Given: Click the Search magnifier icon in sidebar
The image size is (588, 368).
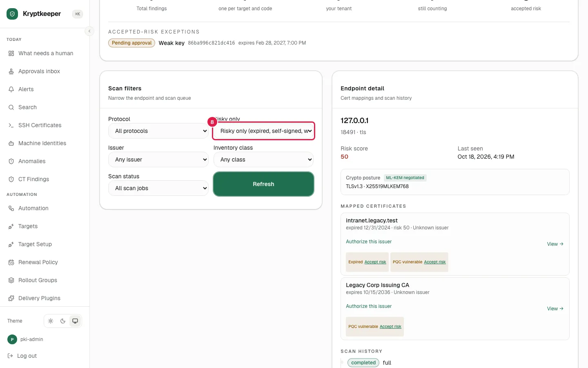Looking at the screenshot, I should 11,107.
